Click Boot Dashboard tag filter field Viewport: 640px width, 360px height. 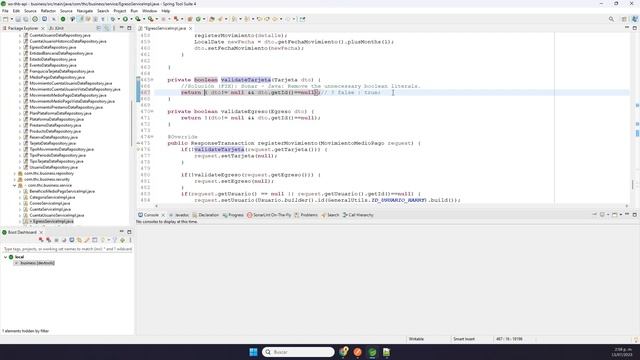point(67,249)
